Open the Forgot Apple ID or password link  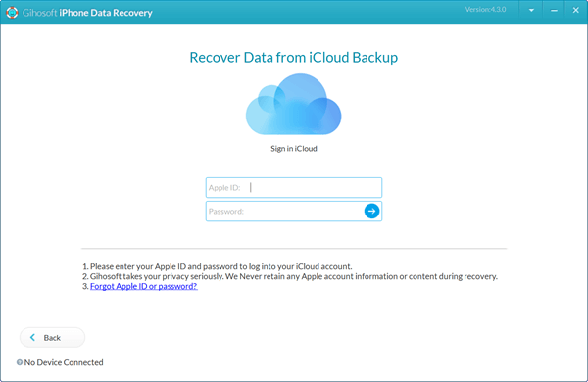pyautogui.click(x=144, y=286)
